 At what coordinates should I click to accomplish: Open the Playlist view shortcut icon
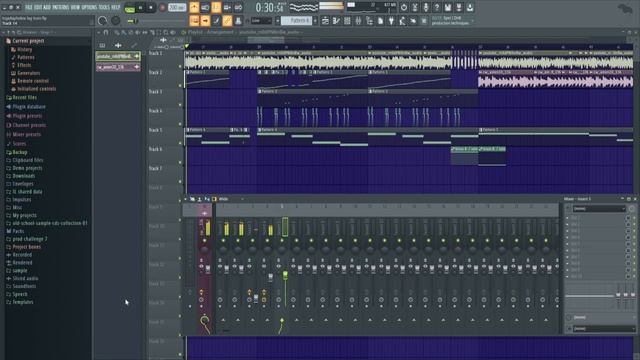click(325, 21)
